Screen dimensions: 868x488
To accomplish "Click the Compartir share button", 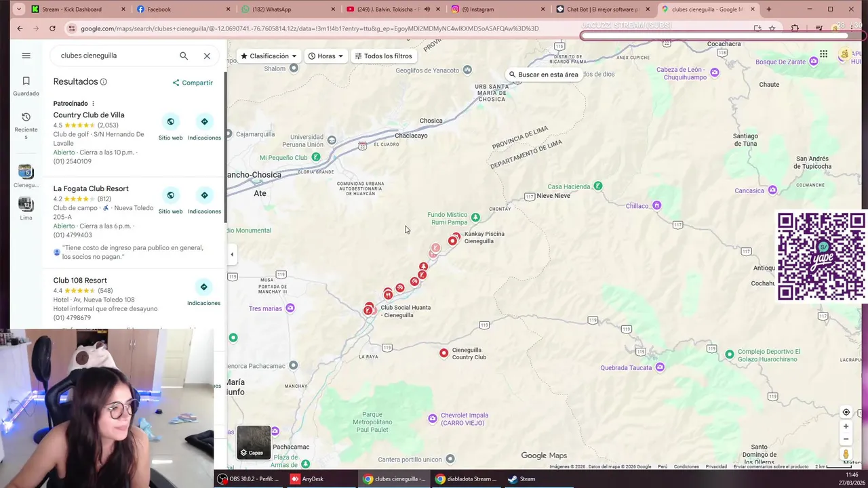I will click(193, 83).
